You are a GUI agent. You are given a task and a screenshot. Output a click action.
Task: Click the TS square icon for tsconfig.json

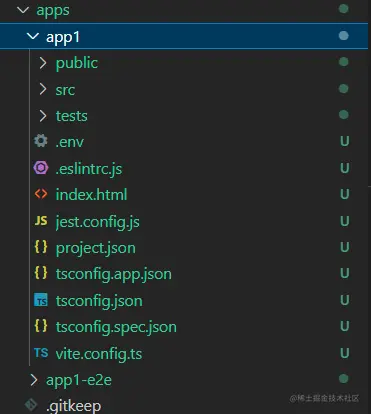click(x=41, y=300)
